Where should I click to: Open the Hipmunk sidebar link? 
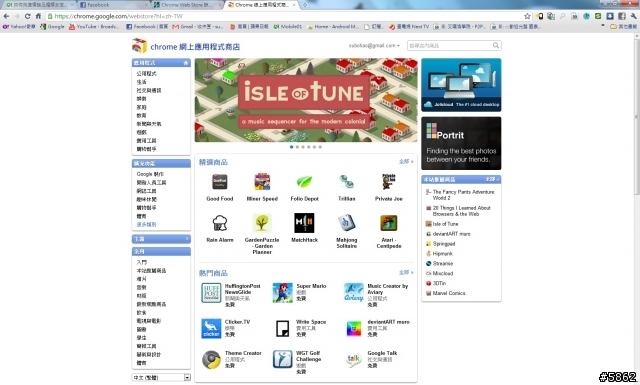[x=443, y=254]
